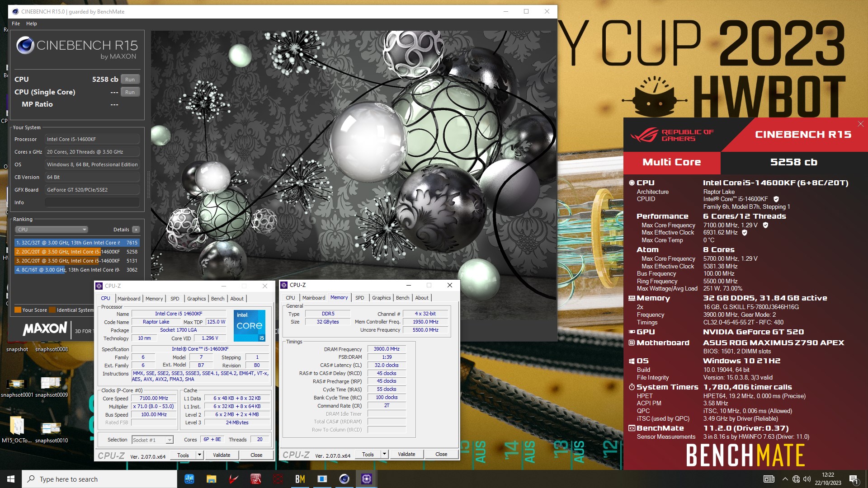Screen dimensions: 868x488
Task: Switch to Graphics tab in left CPU-Z
Action: tap(197, 299)
